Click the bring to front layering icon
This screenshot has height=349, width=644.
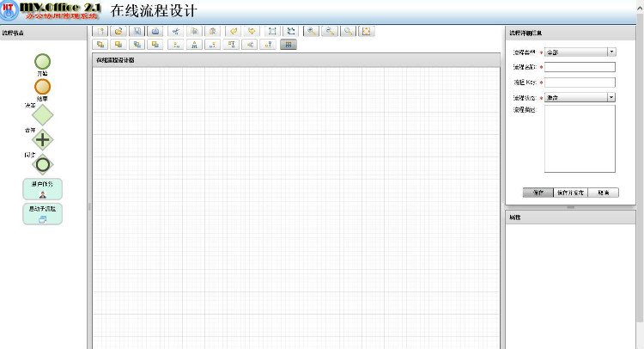click(x=100, y=45)
